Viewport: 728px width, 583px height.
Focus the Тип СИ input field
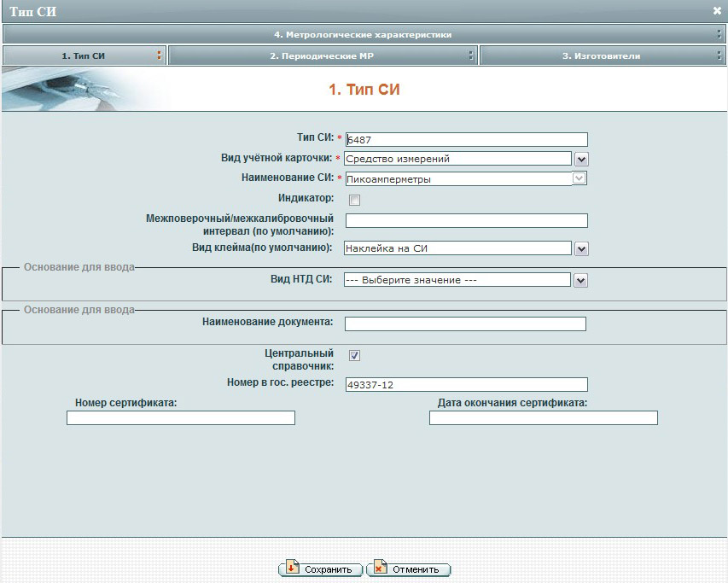click(467, 139)
